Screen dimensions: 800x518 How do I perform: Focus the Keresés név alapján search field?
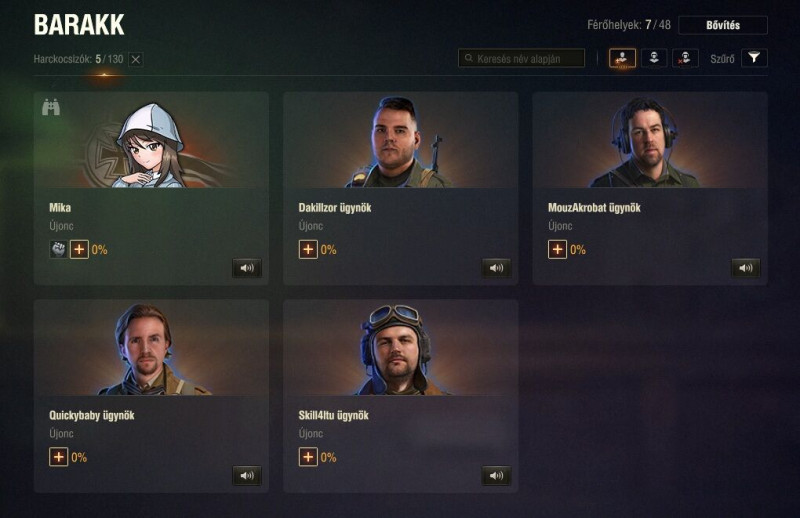click(x=521, y=58)
